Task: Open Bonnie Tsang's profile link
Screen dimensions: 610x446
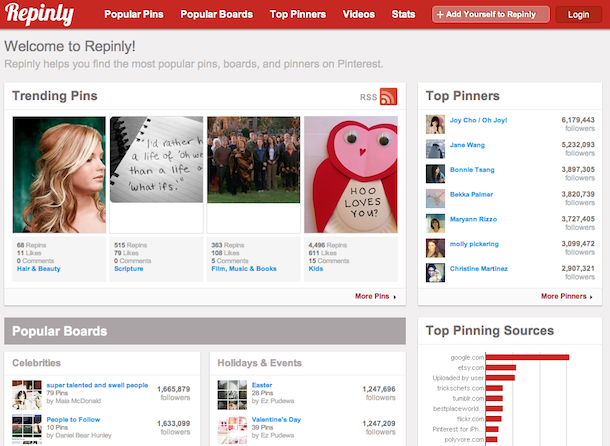Action: pos(472,170)
